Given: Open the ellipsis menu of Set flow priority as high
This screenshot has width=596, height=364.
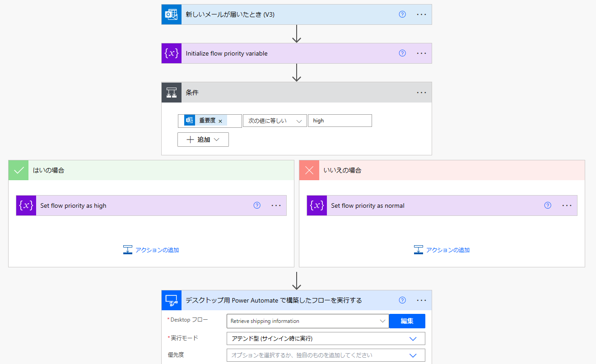Looking at the screenshot, I should [276, 205].
